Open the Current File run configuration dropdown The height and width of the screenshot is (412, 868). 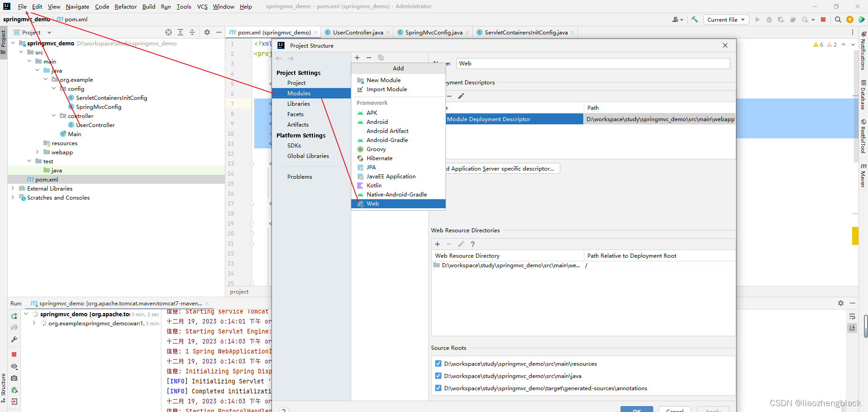[726, 20]
